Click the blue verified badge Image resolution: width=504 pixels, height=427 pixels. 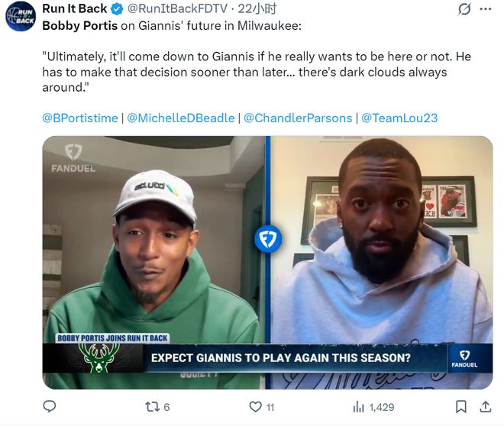point(116,9)
